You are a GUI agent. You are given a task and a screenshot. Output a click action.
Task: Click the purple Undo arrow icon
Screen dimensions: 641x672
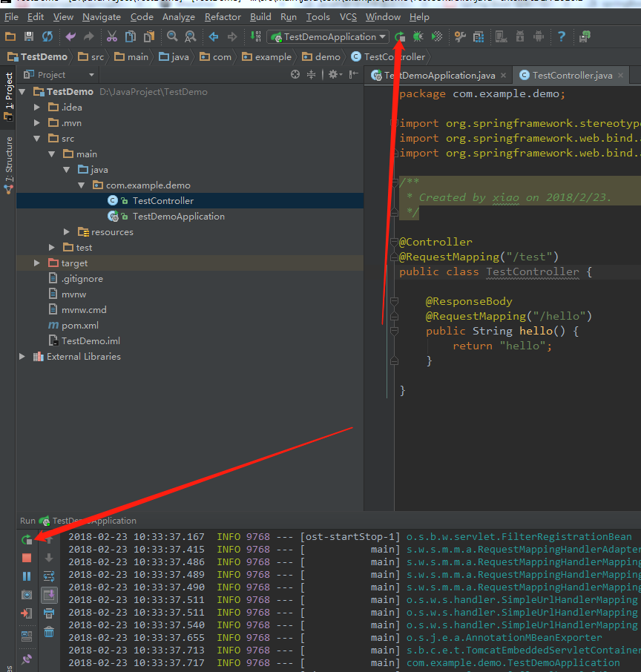pos(70,37)
